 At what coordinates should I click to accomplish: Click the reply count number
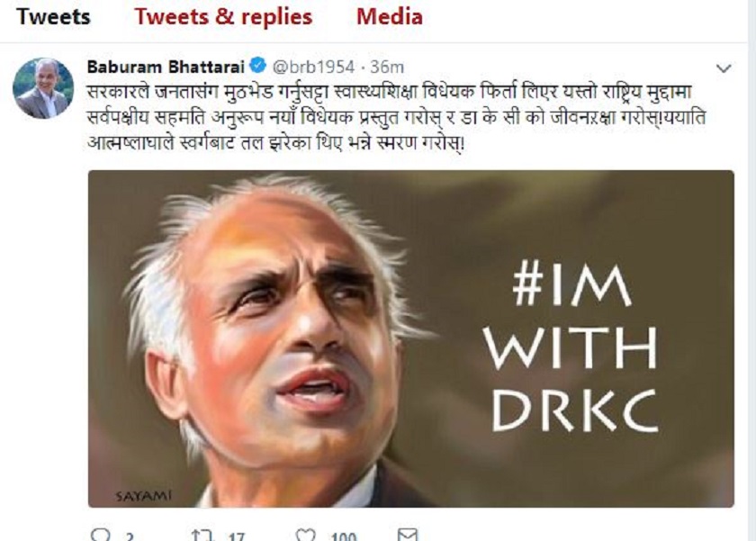[130, 536]
